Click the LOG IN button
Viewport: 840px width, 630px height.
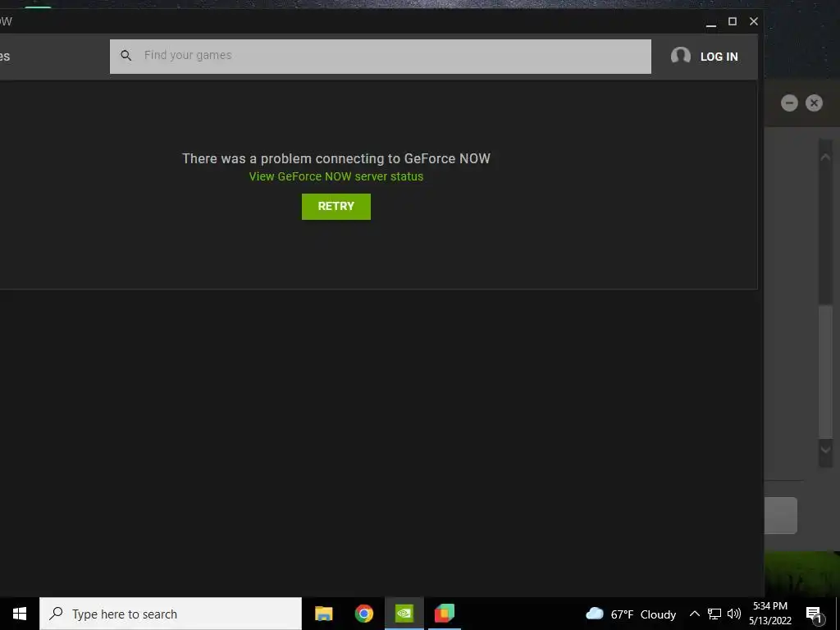pos(719,57)
